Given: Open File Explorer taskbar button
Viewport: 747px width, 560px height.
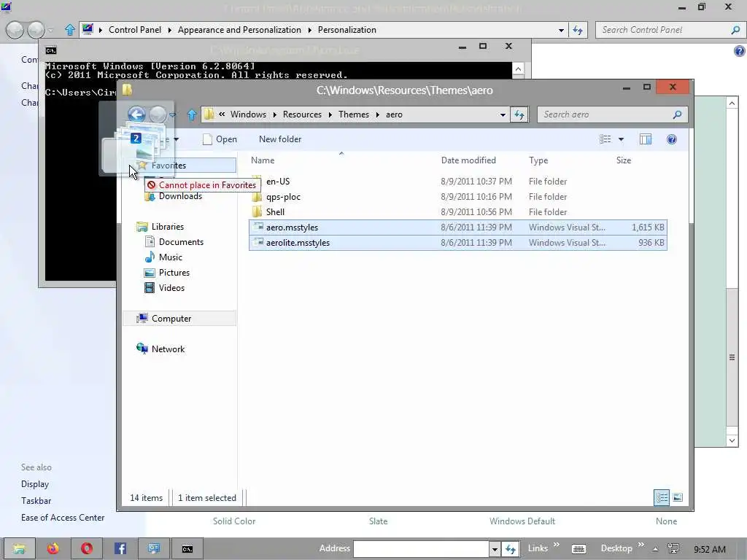Looking at the screenshot, I should (x=20, y=548).
